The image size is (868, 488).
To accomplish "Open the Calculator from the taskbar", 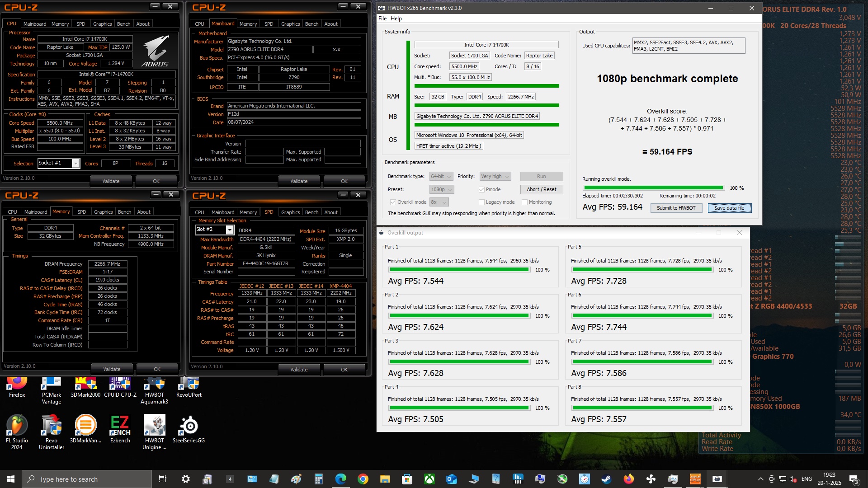I will tap(318, 479).
